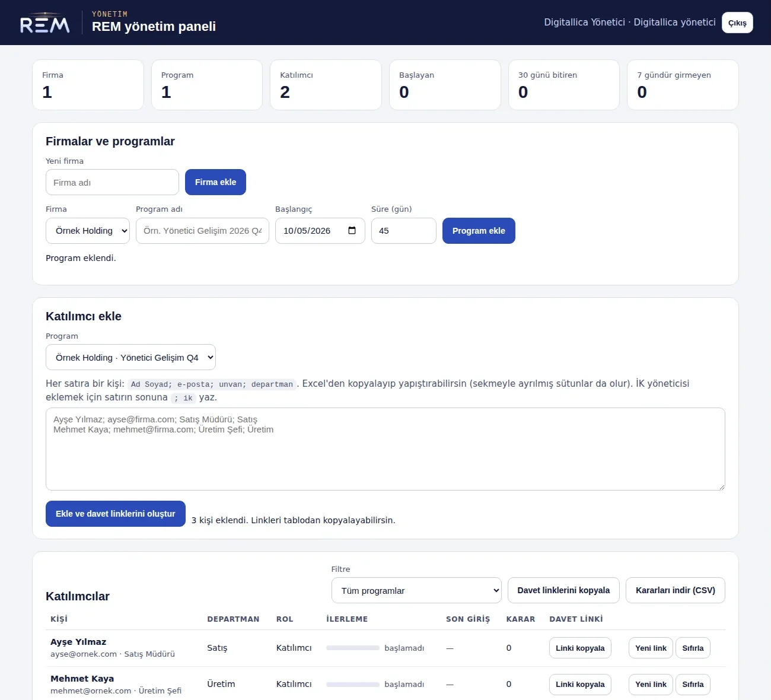
Task: Click the İLERLEME column header
Action: click(347, 619)
